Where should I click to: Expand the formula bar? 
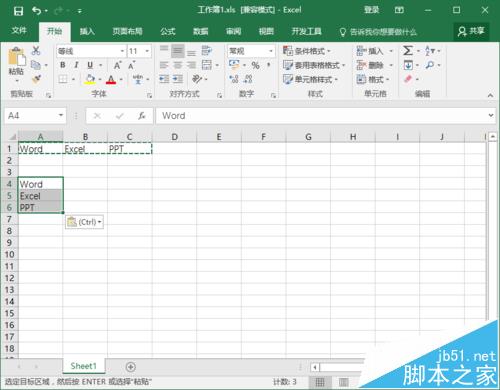491,115
